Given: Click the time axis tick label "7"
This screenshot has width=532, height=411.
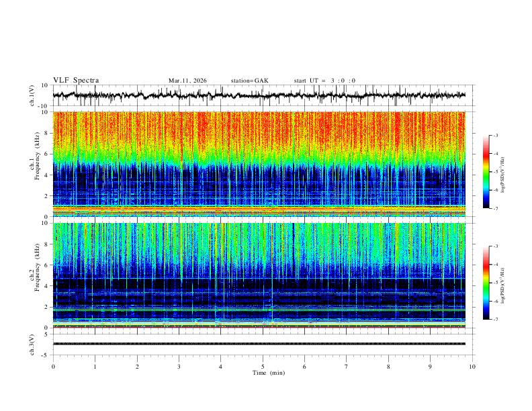Looking at the screenshot, I should [347, 367].
